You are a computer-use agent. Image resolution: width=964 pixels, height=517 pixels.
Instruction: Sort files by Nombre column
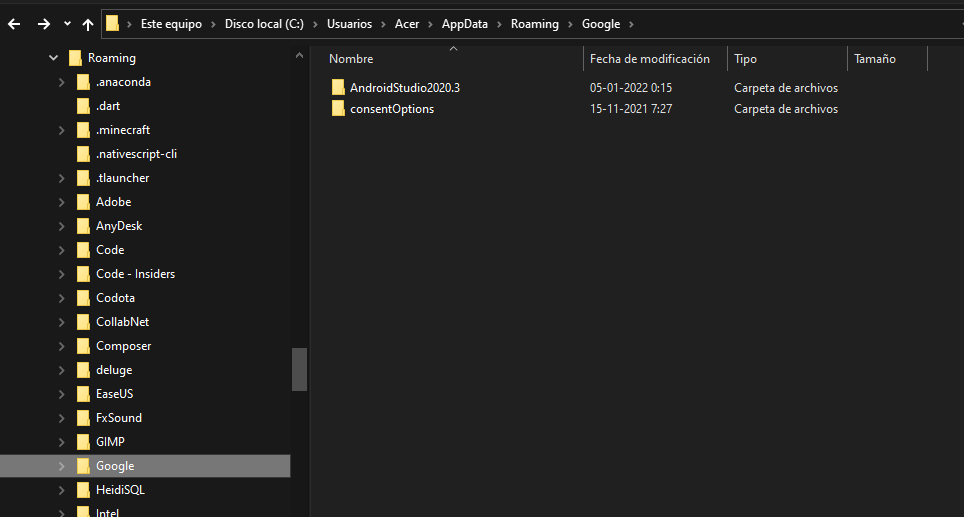click(x=351, y=59)
